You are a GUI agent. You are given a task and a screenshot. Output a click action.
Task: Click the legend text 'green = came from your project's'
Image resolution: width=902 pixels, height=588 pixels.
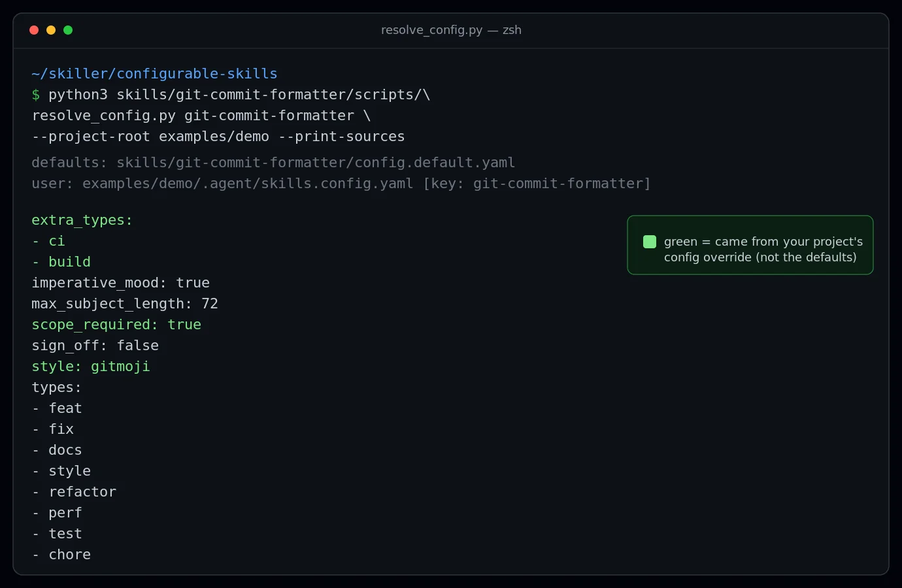(x=763, y=242)
